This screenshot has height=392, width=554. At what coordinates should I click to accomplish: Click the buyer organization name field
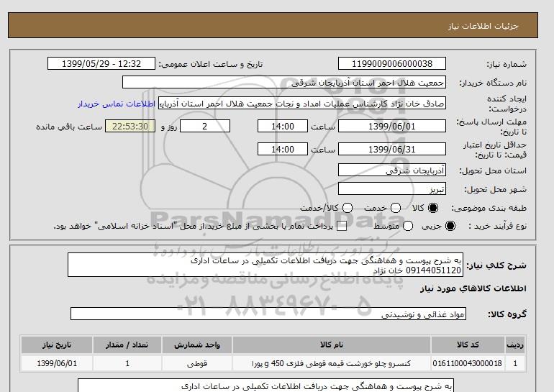point(284,82)
